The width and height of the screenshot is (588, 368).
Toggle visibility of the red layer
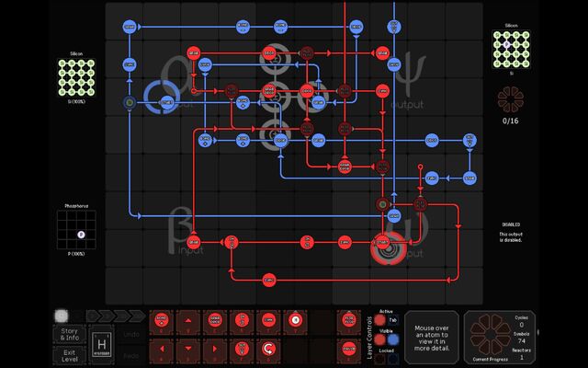tap(379, 339)
